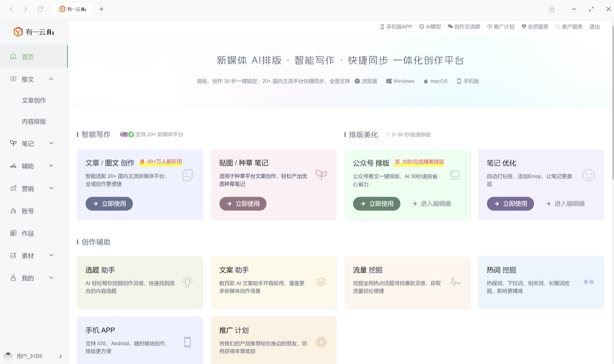Open AI模型 link in top bar
The image size is (614, 364).
click(x=430, y=27)
